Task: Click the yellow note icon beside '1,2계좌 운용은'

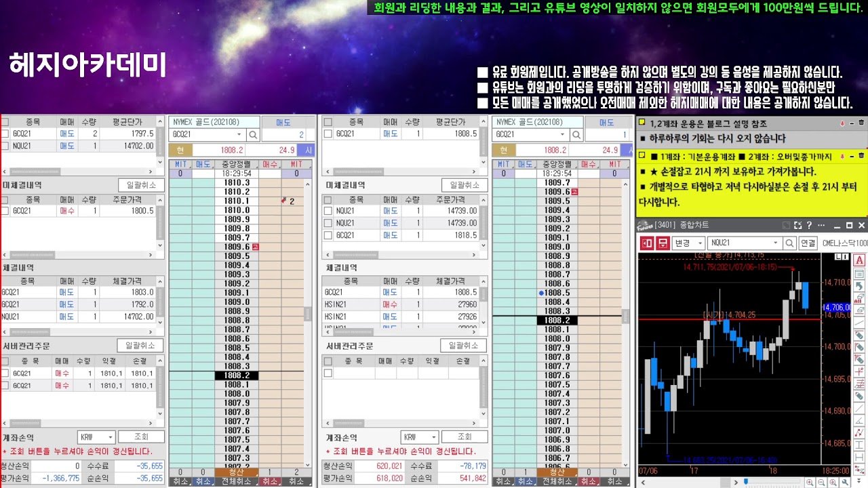Action: pos(642,123)
